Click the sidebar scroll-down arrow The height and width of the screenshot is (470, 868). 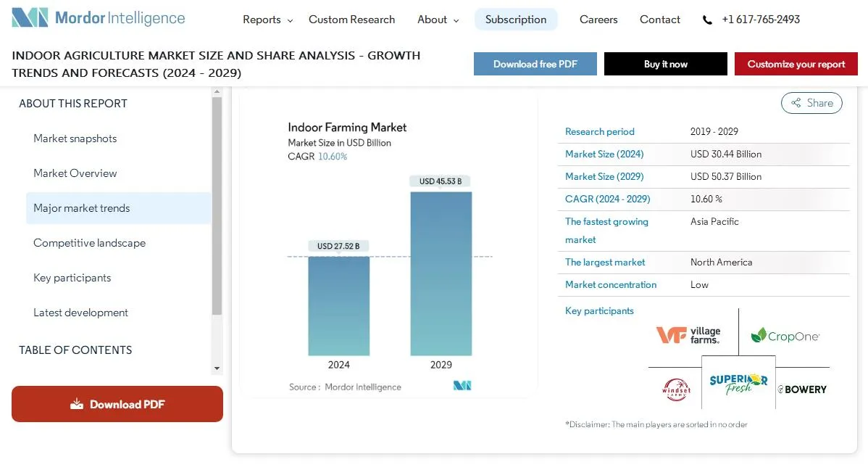[x=217, y=368]
